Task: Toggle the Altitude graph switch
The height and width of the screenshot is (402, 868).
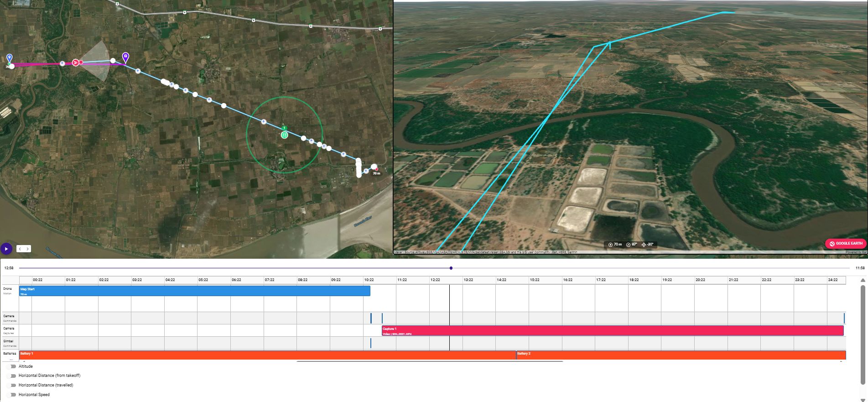Action: (x=12, y=366)
